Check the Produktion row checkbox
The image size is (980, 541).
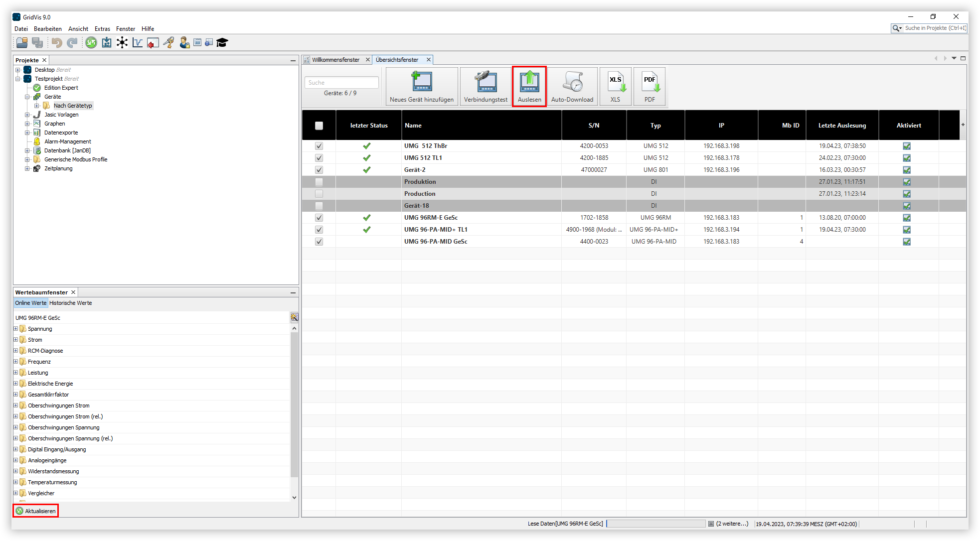[319, 182]
